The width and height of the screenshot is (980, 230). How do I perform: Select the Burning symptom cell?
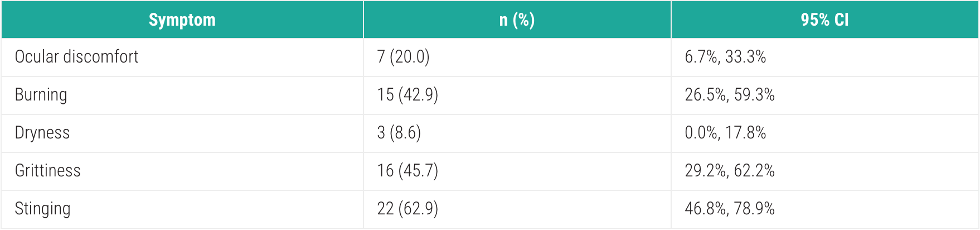[182, 95]
